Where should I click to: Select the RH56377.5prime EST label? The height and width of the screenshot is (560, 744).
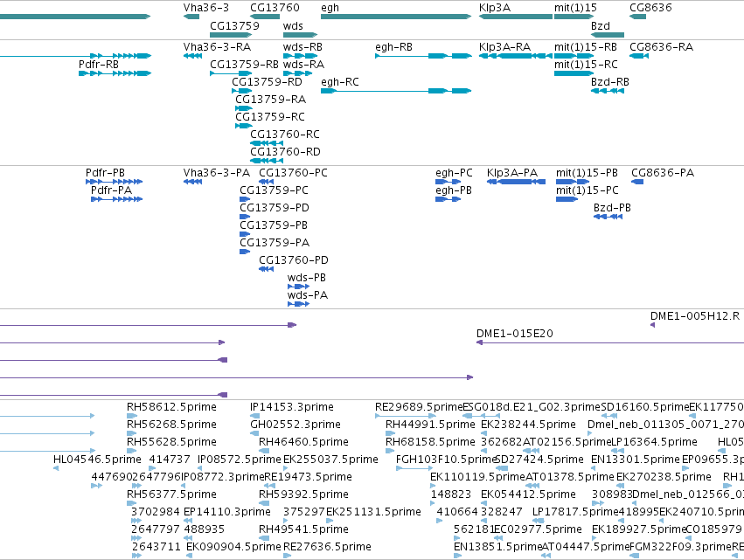click(x=171, y=495)
